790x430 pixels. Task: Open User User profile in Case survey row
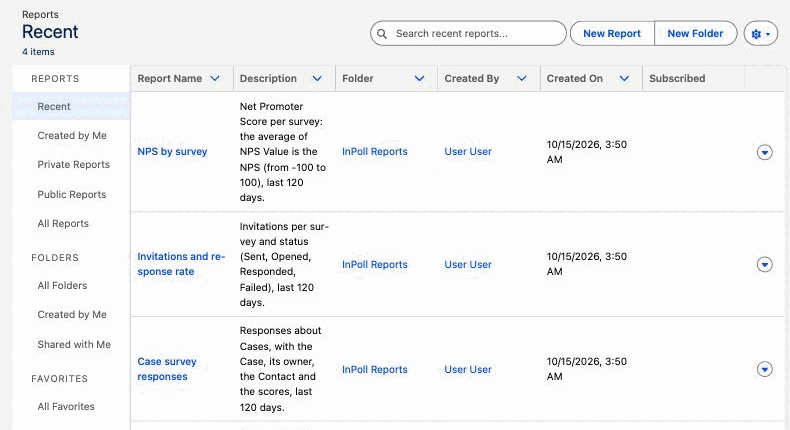click(x=468, y=370)
